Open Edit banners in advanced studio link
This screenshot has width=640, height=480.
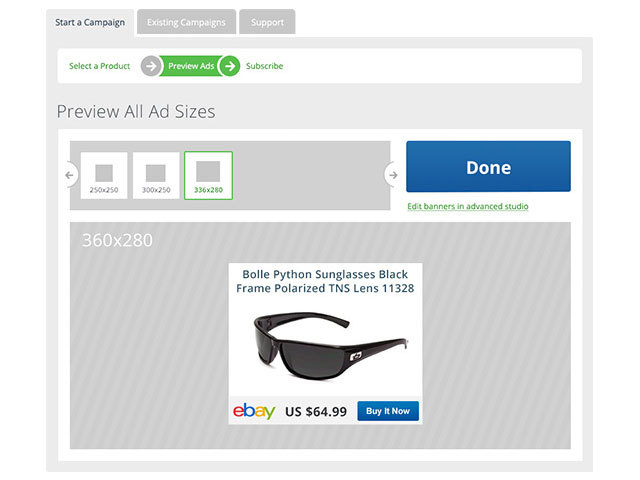468,207
